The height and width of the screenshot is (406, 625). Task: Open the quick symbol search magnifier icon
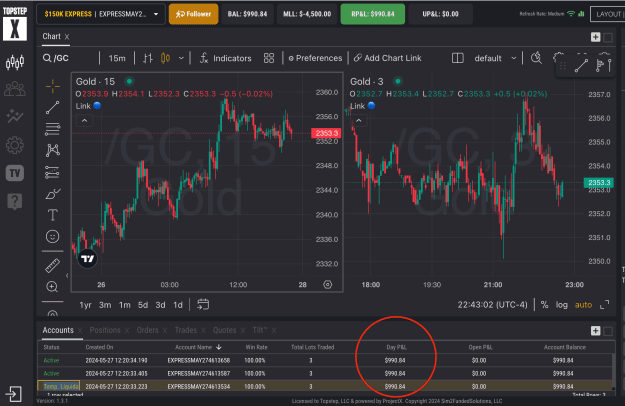[x=537, y=58]
